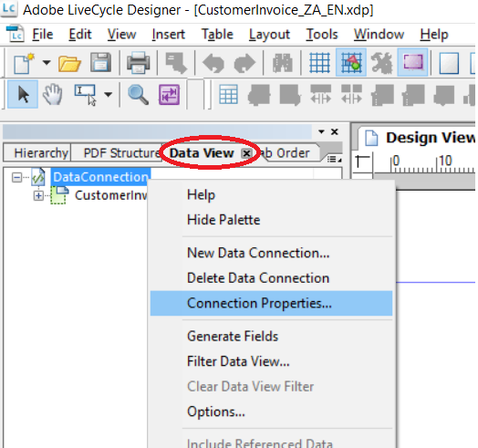The image size is (478, 448).
Task: Close the palette panel with X
Action: coord(335,131)
